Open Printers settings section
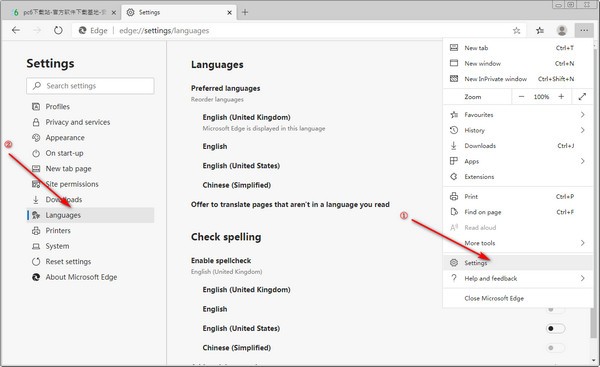600x367 pixels. tap(90, 230)
